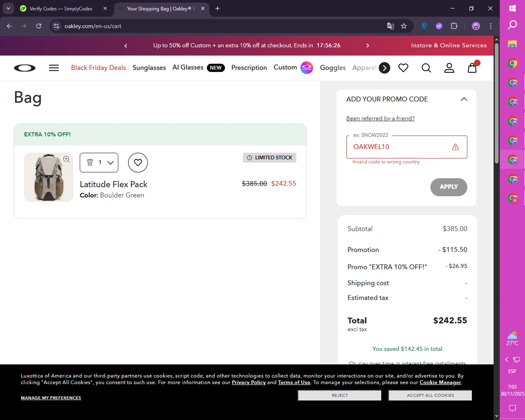Screen dimensions: 525x420
Task: Click the Bitwarden shield extension icon
Action: click(x=424, y=26)
